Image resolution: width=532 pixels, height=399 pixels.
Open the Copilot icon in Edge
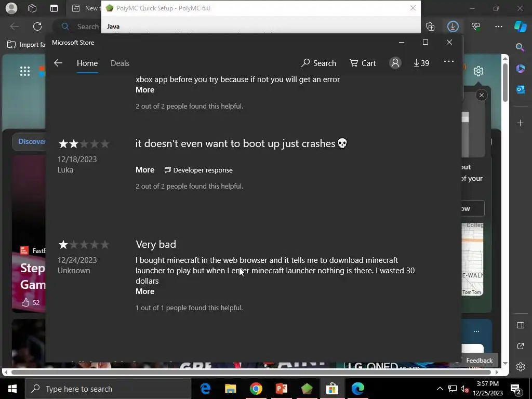pyautogui.click(x=521, y=26)
